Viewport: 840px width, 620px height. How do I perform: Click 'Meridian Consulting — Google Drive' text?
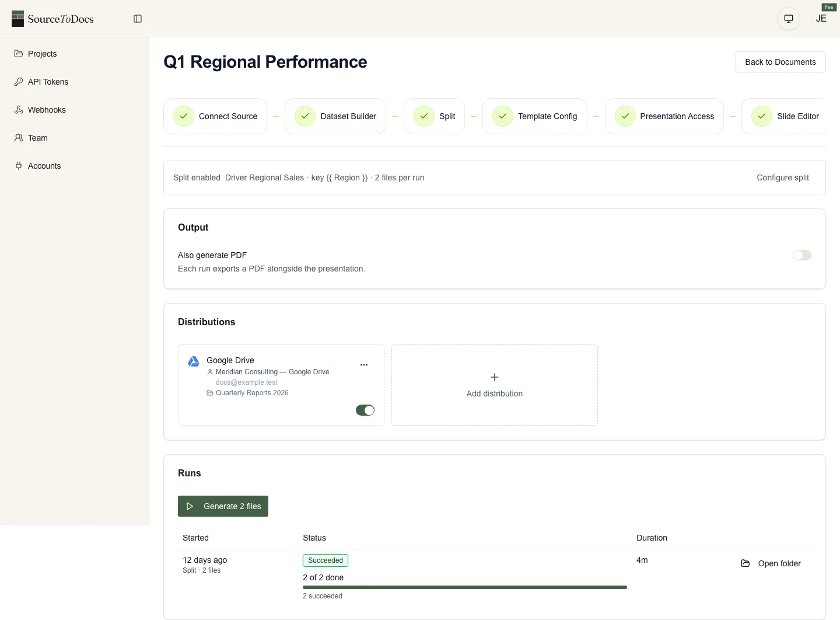coord(272,372)
